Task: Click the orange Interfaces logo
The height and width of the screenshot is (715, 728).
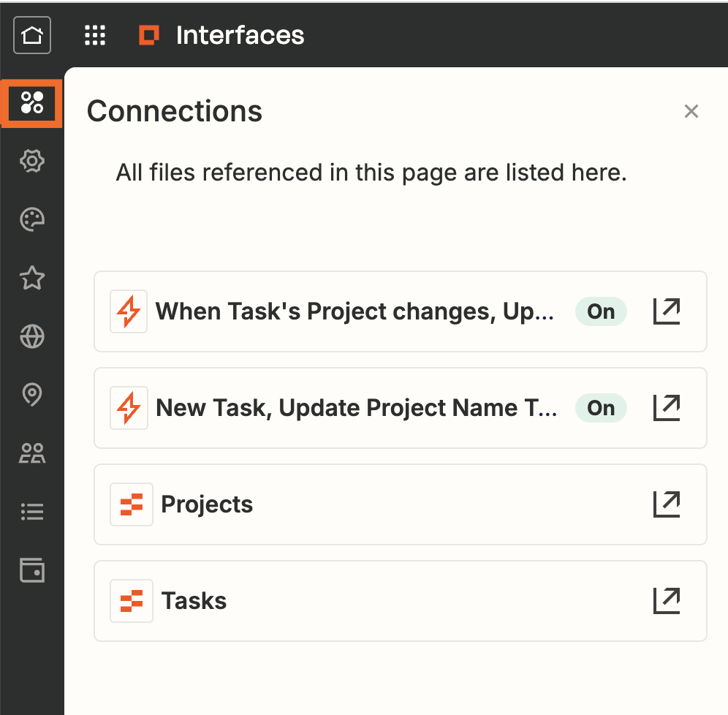Action: [149, 35]
